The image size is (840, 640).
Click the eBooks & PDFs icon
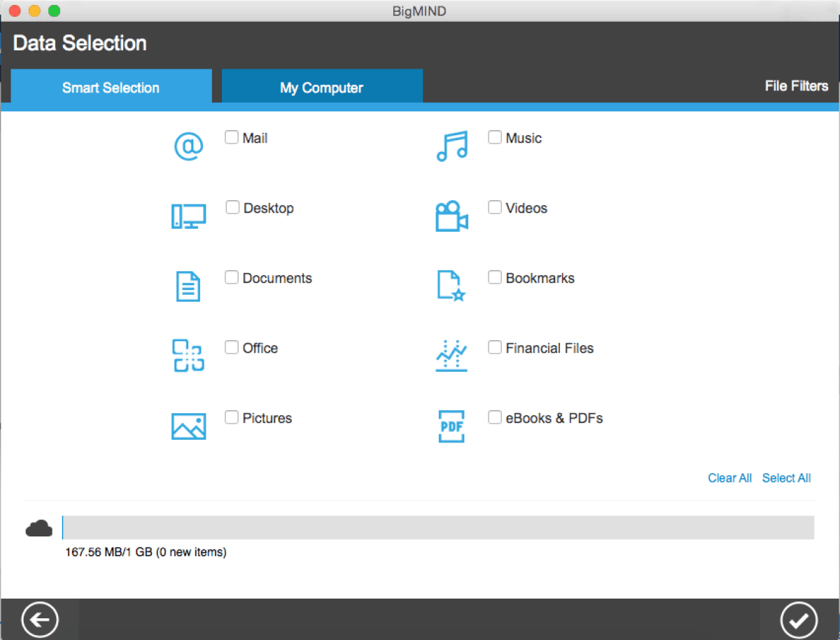tap(451, 426)
